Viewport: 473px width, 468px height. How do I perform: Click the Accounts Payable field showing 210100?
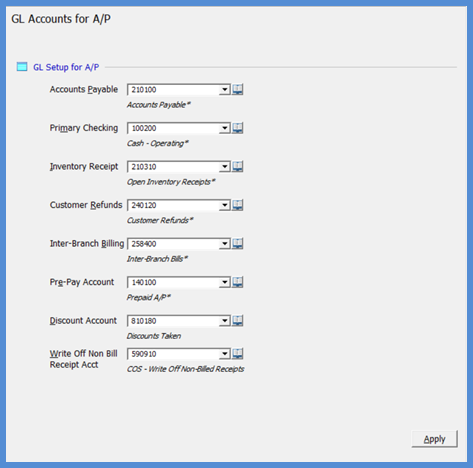[x=179, y=90]
